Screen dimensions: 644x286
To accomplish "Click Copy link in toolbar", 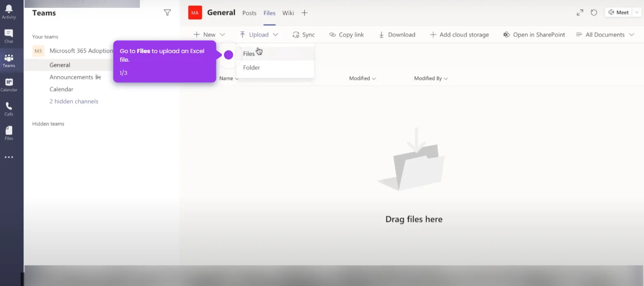I will click(x=346, y=35).
